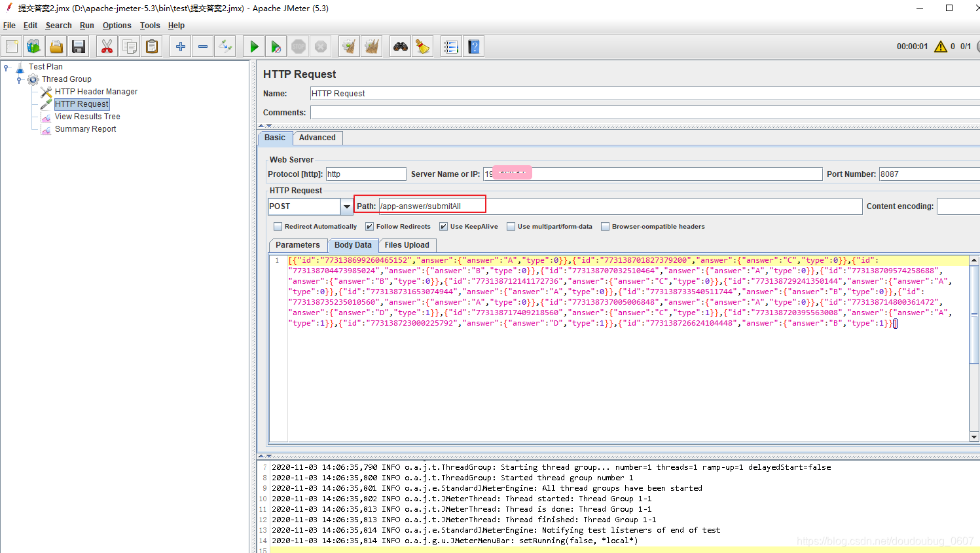Click the Server Name or IP field
This screenshot has height=553, width=980.
tap(653, 174)
